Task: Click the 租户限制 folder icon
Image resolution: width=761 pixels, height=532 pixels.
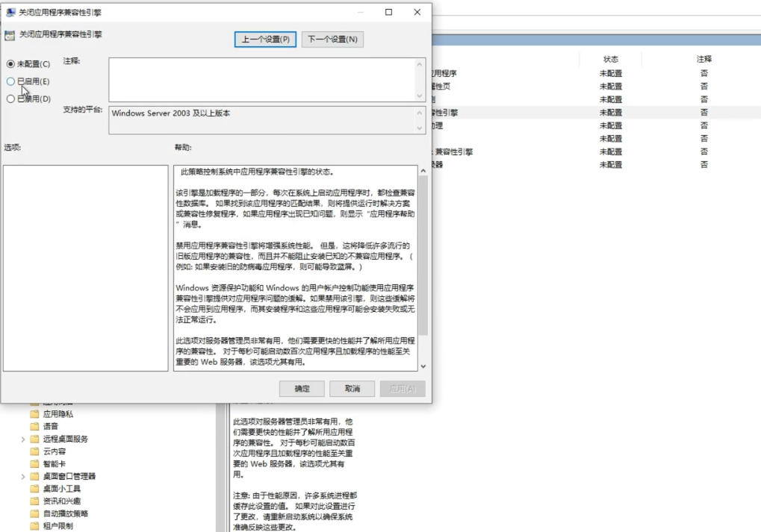Action: tap(34, 526)
